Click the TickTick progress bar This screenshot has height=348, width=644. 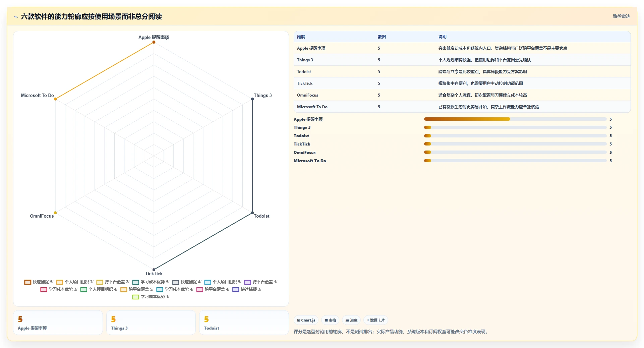pos(515,144)
